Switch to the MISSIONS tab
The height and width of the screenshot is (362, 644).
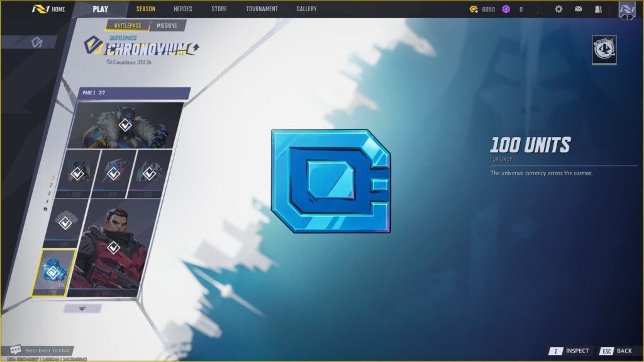click(x=167, y=26)
